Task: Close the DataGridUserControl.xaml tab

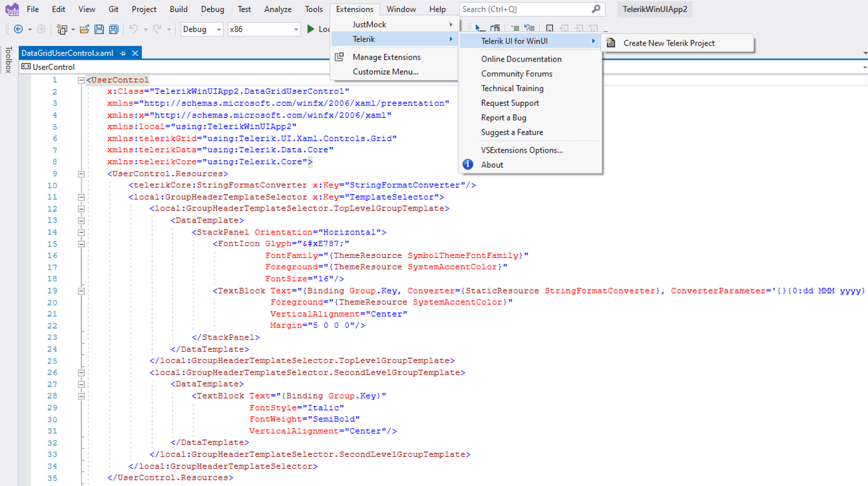Action: [135, 53]
